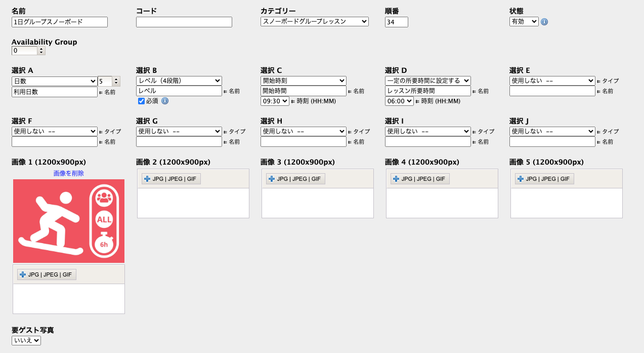Click the 画像を削除 link
The height and width of the screenshot is (353, 644).
click(x=69, y=173)
